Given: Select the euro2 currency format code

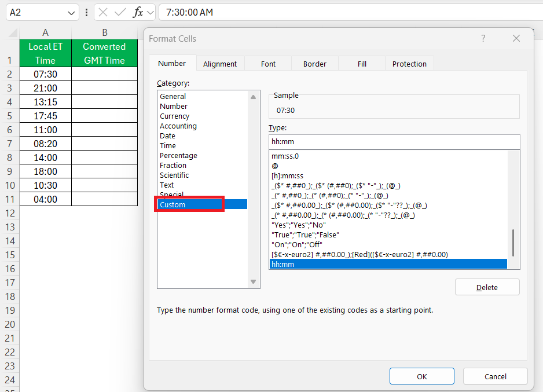Looking at the screenshot, I should click(x=388, y=254).
